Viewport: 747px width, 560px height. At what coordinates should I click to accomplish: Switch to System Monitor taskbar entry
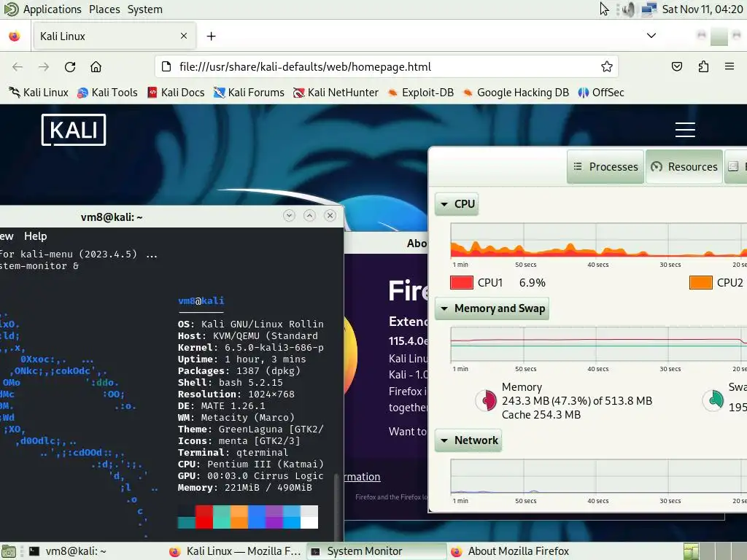(376, 551)
